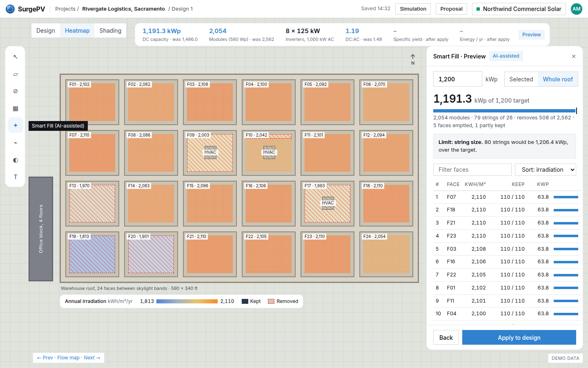This screenshot has width=588, height=368.
Task: Click the AI-assisted badge
Action: point(506,56)
